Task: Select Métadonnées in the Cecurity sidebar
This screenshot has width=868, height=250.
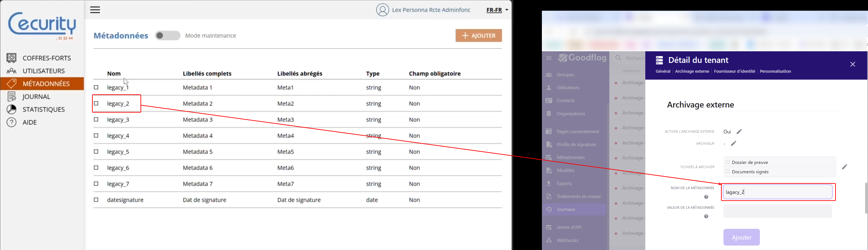Action: coord(42,83)
